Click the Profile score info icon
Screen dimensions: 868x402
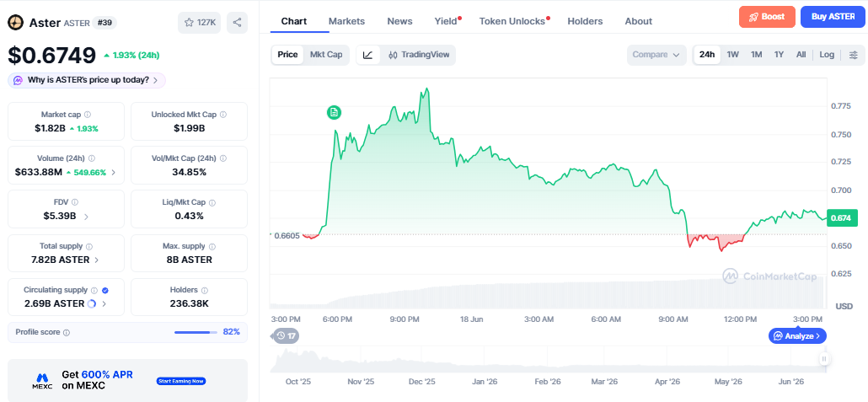pos(67,333)
